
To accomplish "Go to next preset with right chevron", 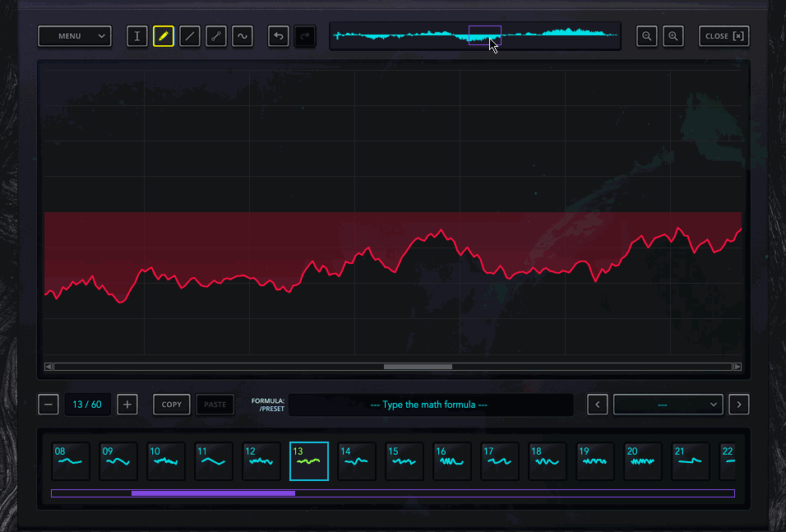I will (x=739, y=405).
